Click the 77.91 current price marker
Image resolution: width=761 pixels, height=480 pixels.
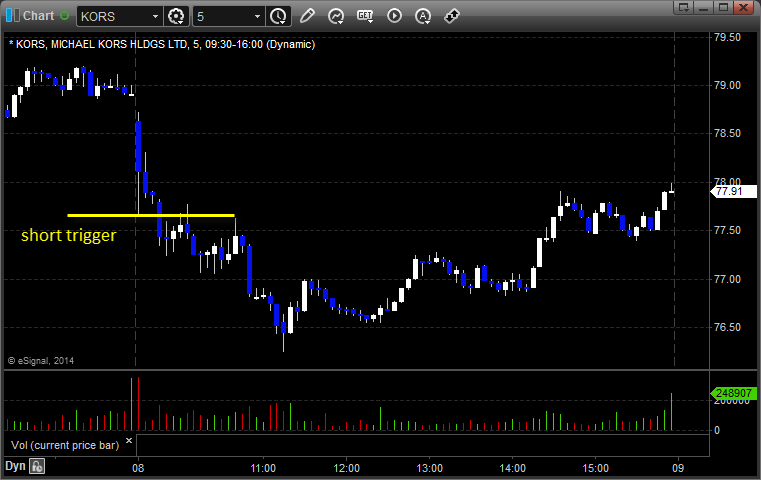coord(733,191)
